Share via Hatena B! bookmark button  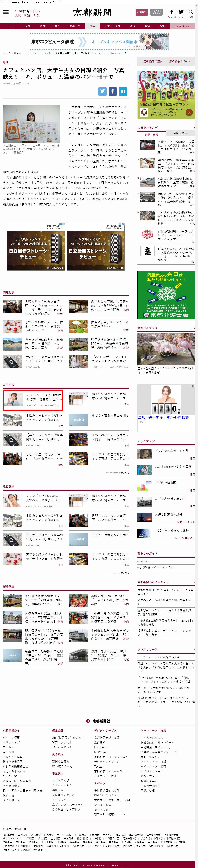coord(123,91)
